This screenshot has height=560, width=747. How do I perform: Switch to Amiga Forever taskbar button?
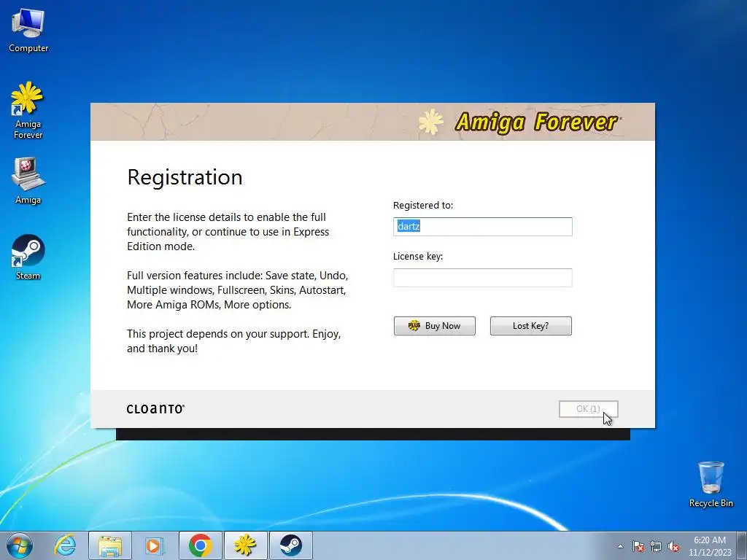[x=245, y=545]
